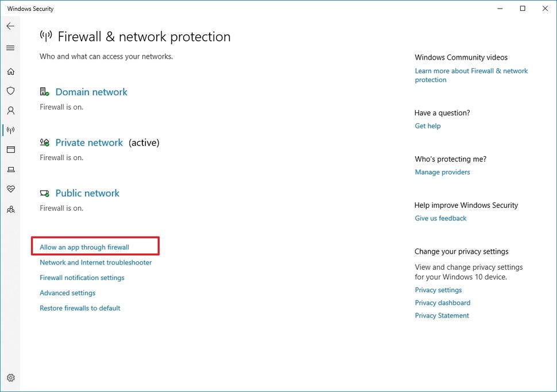Open Manage providers

pyautogui.click(x=442, y=172)
